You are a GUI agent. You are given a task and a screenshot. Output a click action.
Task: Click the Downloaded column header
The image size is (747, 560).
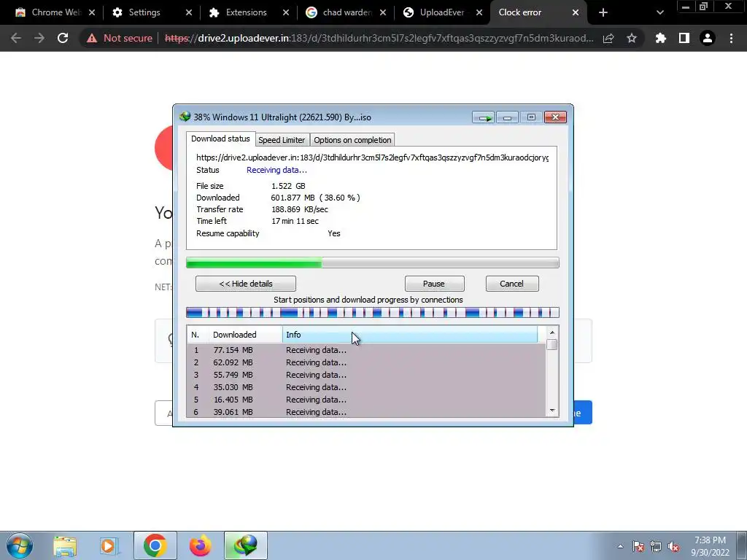click(x=246, y=335)
